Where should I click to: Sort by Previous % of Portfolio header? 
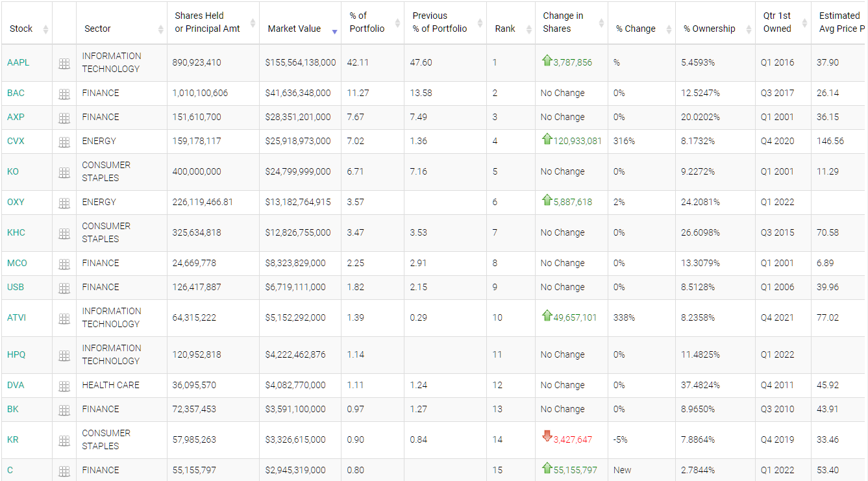445,23
